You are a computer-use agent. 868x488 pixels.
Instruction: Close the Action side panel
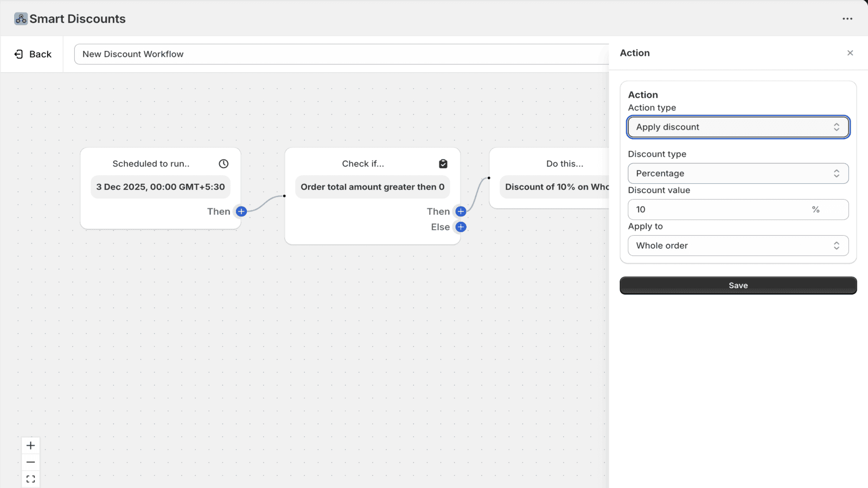pyautogui.click(x=850, y=53)
